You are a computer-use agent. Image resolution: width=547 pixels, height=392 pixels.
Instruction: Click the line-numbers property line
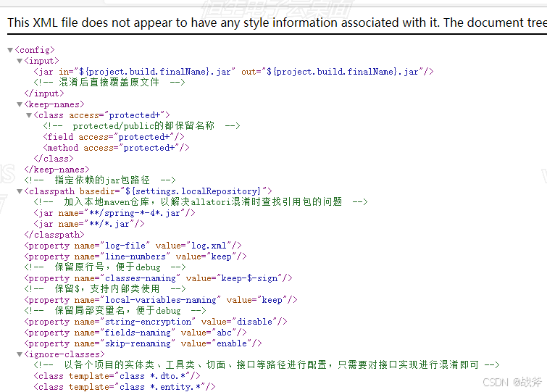click(x=135, y=257)
